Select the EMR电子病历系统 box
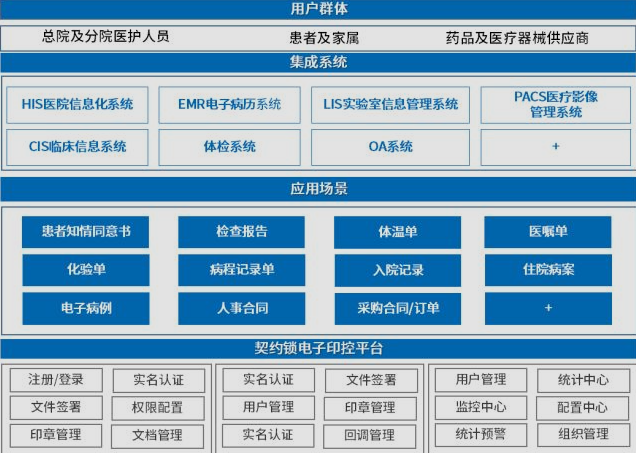Image resolution: width=636 pixels, height=453 pixels. coord(229,105)
